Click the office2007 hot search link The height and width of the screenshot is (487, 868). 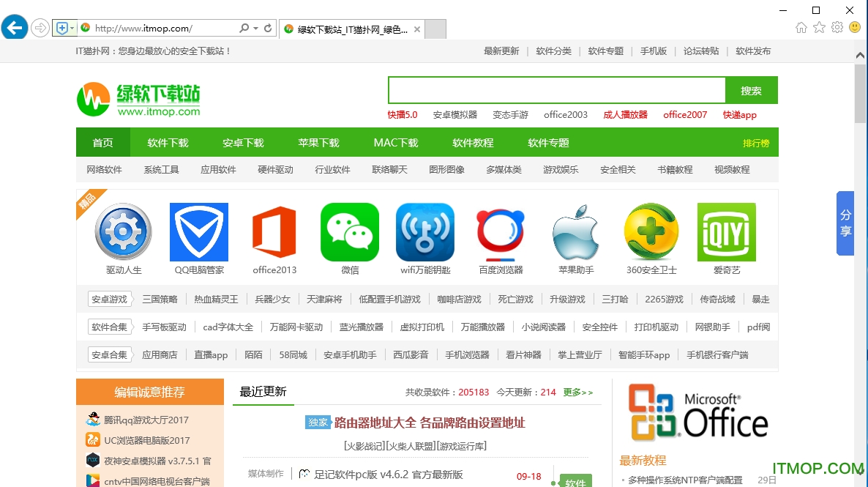pyautogui.click(x=685, y=115)
